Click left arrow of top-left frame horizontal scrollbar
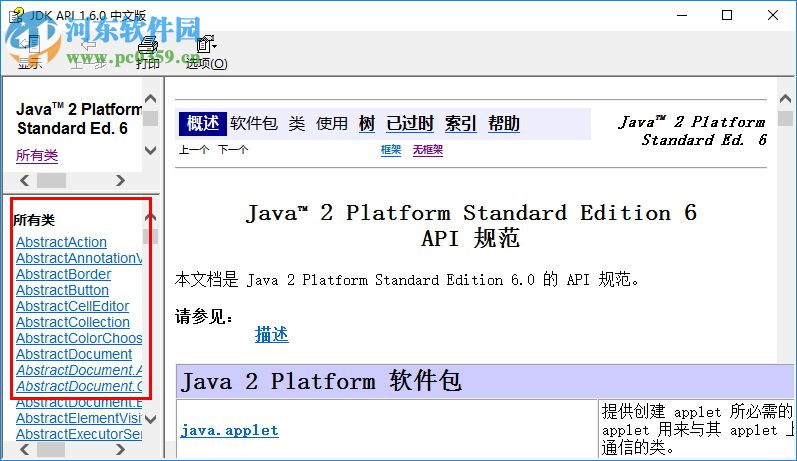The width and height of the screenshot is (797, 461). coord(24,180)
